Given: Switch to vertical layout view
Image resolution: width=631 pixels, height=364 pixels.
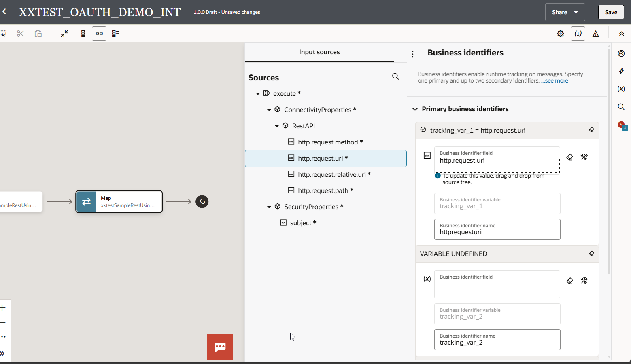Looking at the screenshot, I should tap(83, 34).
